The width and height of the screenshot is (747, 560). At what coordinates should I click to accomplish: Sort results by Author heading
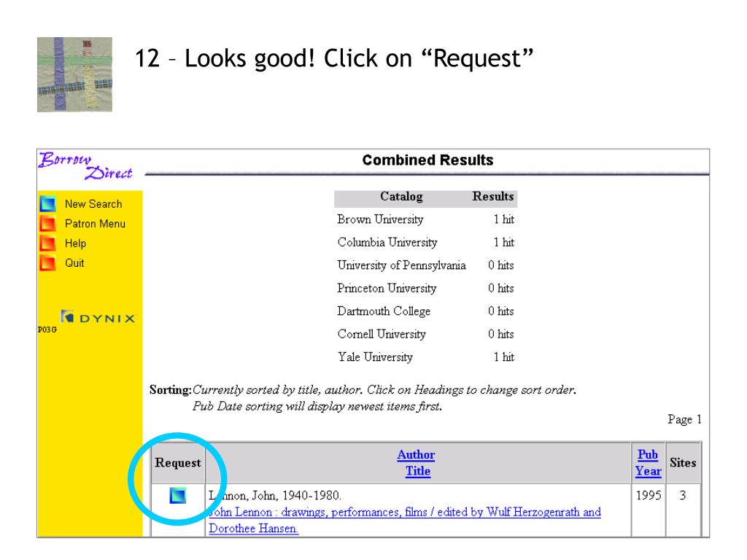[416, 455]
